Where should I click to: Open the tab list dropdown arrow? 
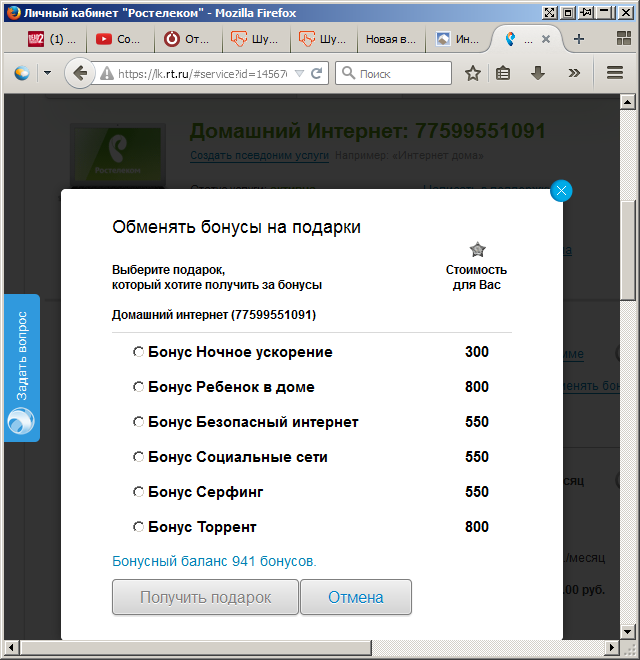614,39
